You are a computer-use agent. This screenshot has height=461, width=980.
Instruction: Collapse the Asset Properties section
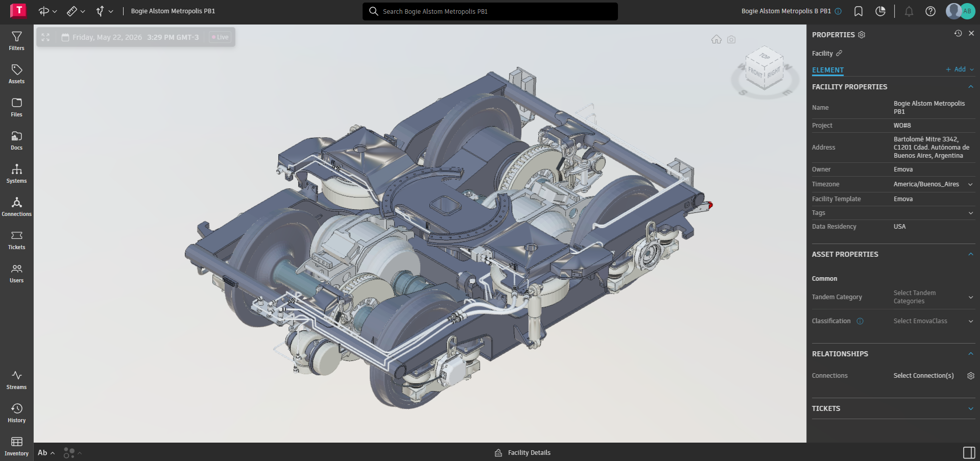(971, 254)
